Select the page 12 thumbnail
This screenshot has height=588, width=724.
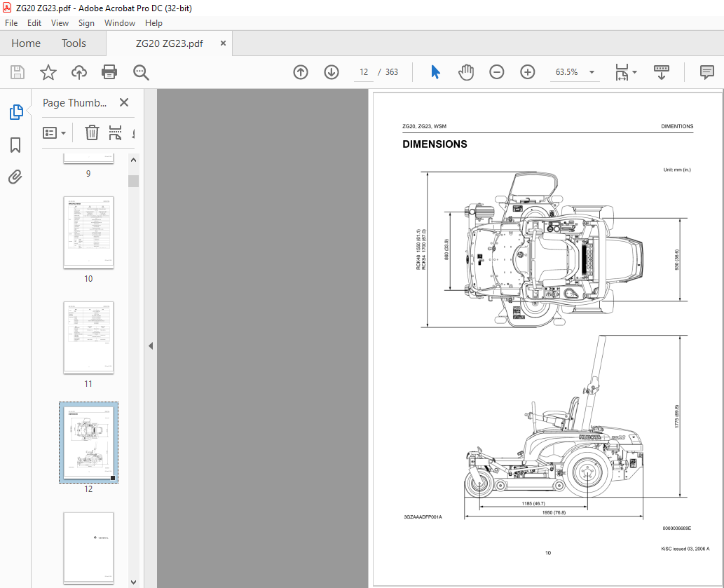[x=88, y=443]
